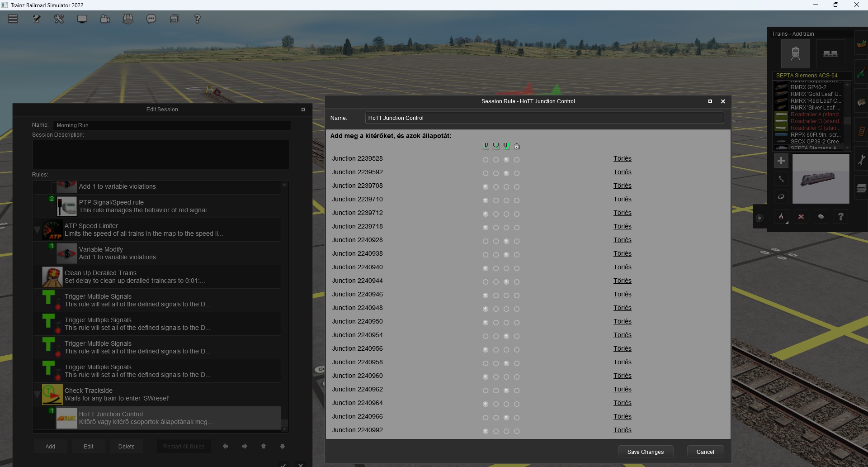Click the rotate train tool
Image resolution: width=868 pixels, height=467 pixels.
781,197
